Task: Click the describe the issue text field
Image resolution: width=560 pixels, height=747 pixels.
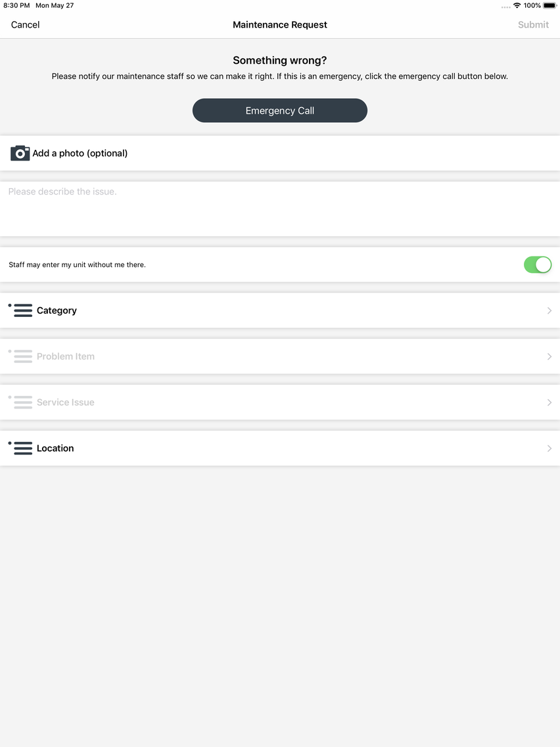Action: tap(280, 208)
